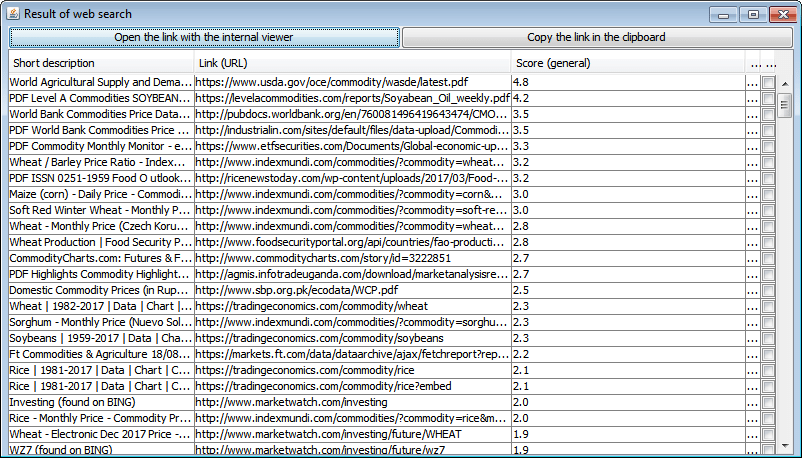
Task: Select 'Domestic Commodity Prices (in Rup...' description
Action: point(100,291)
